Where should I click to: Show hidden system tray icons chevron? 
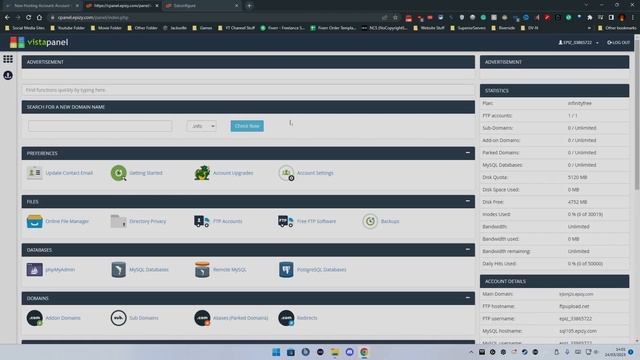[471, 352]
